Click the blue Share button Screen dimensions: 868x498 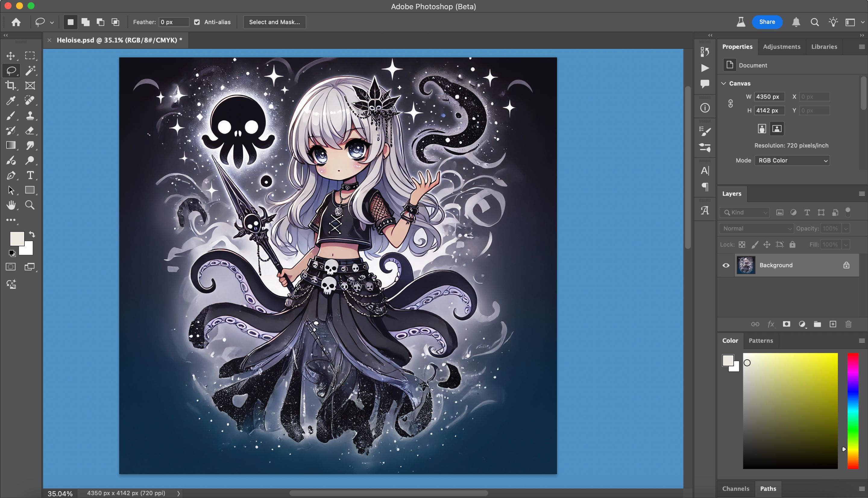tap(767, 22)
